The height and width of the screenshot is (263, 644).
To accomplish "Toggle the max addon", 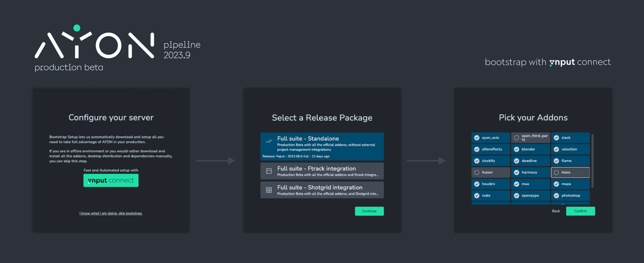I will click(530, 184).
